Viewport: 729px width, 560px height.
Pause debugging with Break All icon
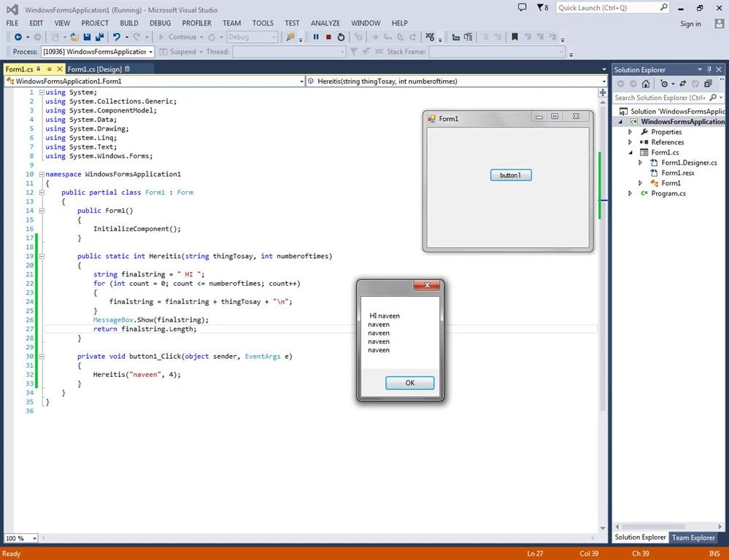coord(316,37)
